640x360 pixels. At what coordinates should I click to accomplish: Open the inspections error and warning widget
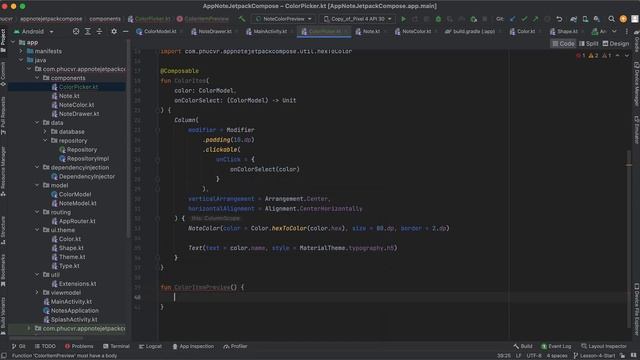[593, 56]
